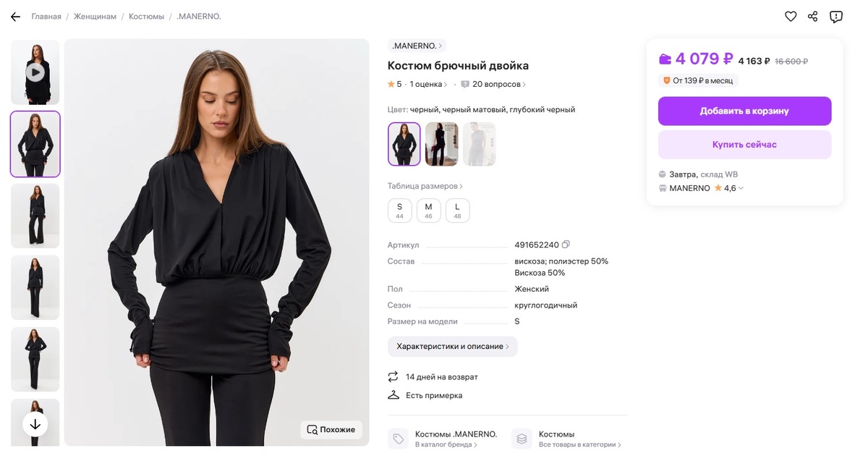
Task: Open the size chart 'Таблица размеров'
Action: pyautogui.click(x=425, y=186)
